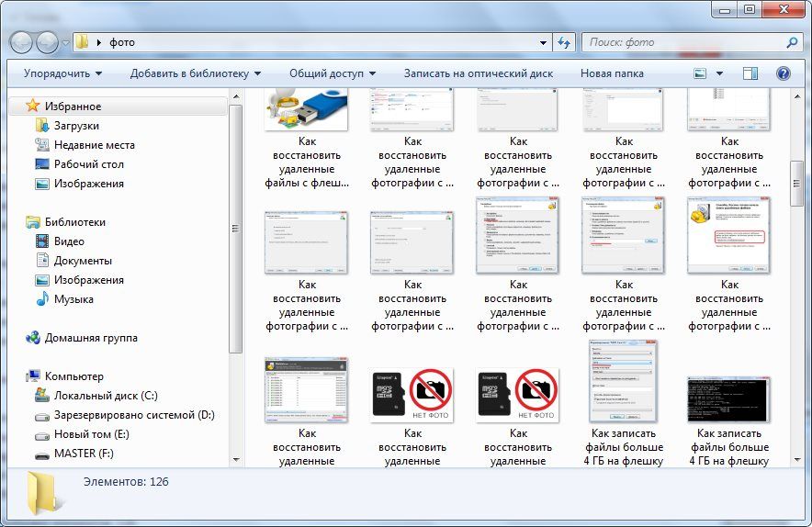Select 'Домашняя группа'
This screenshot has width=812, height=527.
91,338
